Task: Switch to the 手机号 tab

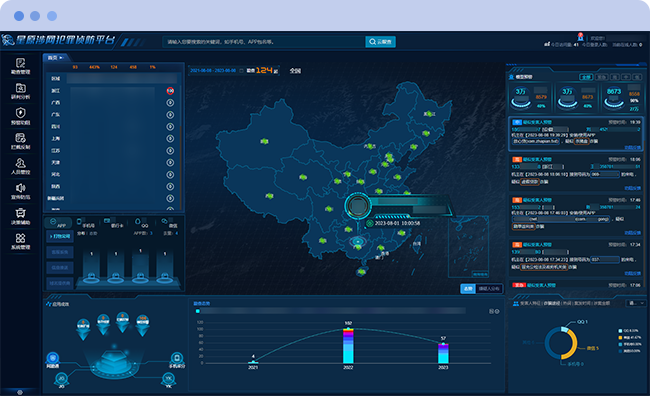Action: (x=86, y=223)
